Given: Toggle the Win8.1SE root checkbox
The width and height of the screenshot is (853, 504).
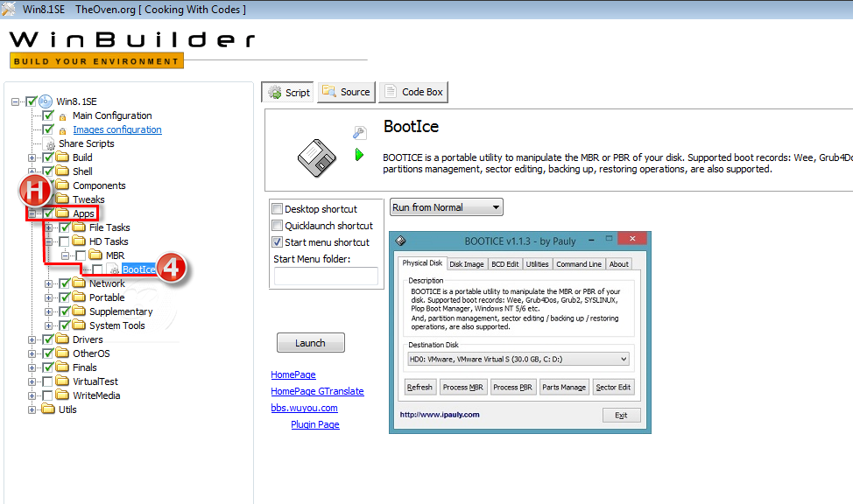Looking at the screenshot, I should (x=32, y=101).
